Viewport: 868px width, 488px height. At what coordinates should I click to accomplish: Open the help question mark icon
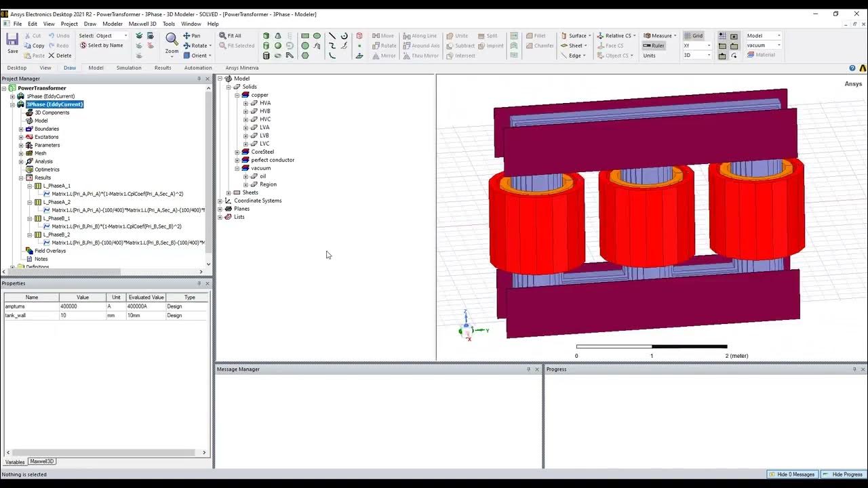pos(852,68)
